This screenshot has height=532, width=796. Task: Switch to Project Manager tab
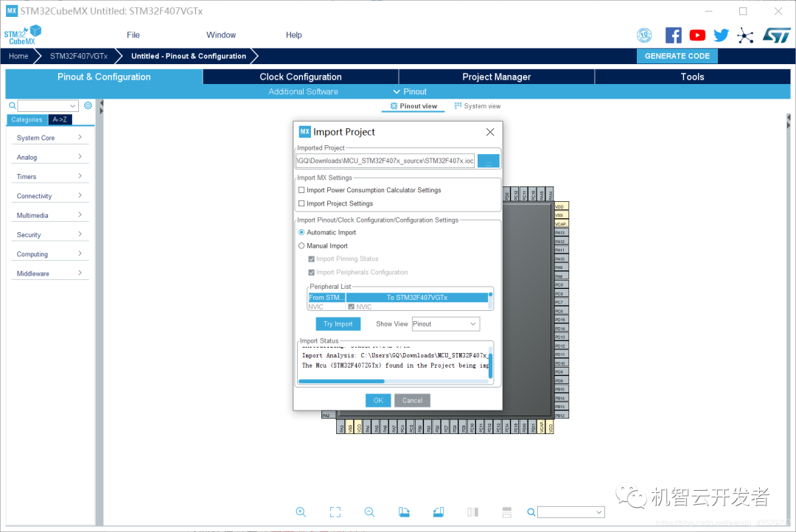[497, 77]
